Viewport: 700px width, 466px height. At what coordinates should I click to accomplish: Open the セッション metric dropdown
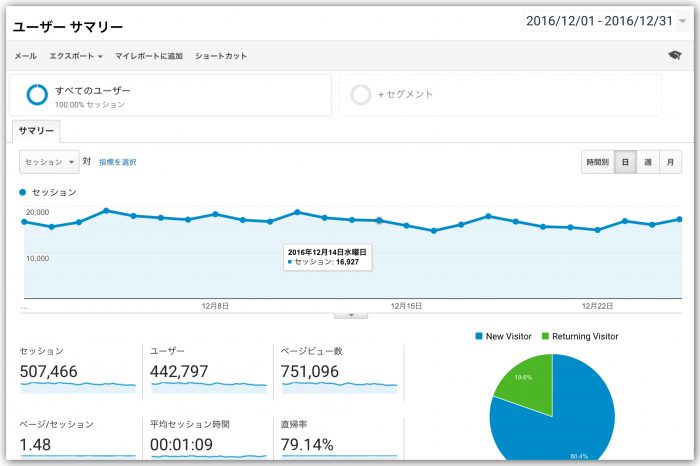point(49,161)
